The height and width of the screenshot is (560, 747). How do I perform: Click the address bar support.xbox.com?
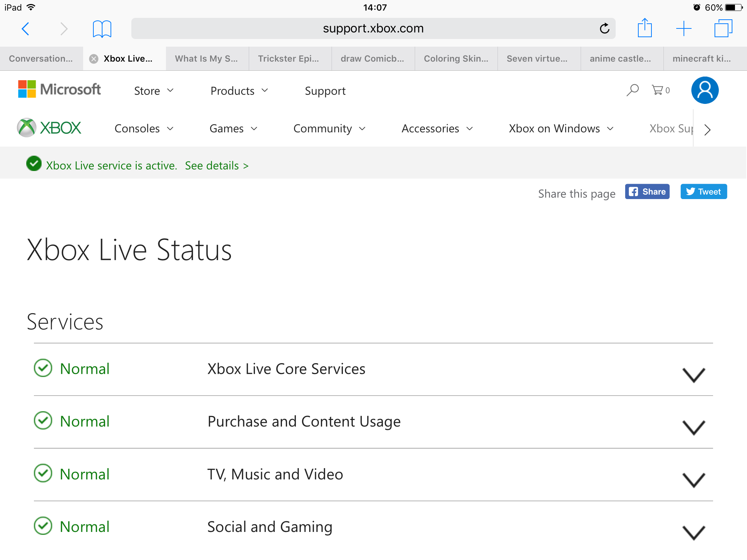[373, 28]
